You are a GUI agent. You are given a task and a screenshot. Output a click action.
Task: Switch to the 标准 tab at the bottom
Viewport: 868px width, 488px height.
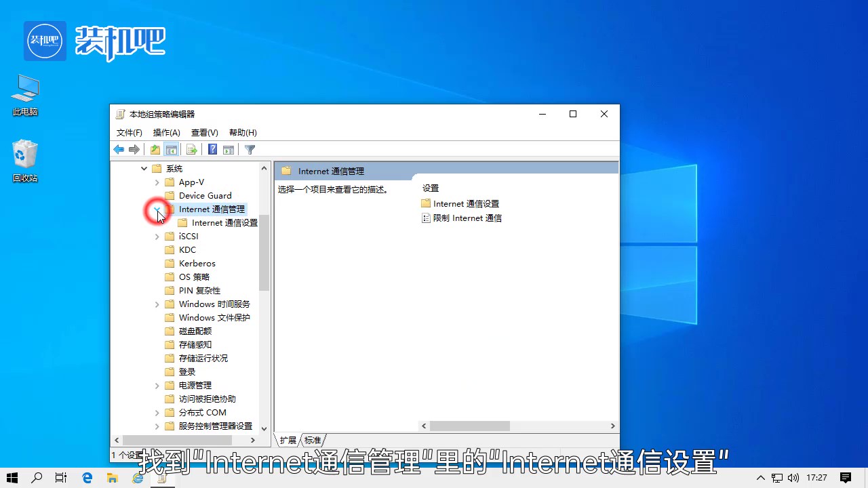coord(312,440)
